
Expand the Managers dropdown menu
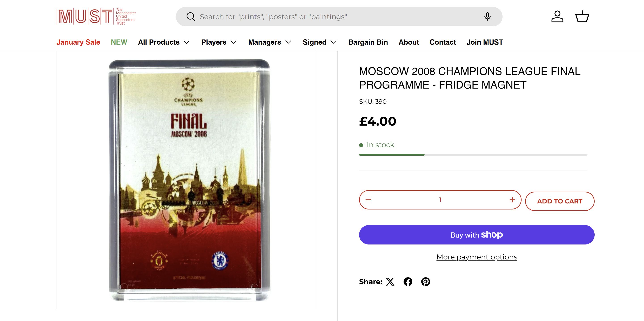269,42
